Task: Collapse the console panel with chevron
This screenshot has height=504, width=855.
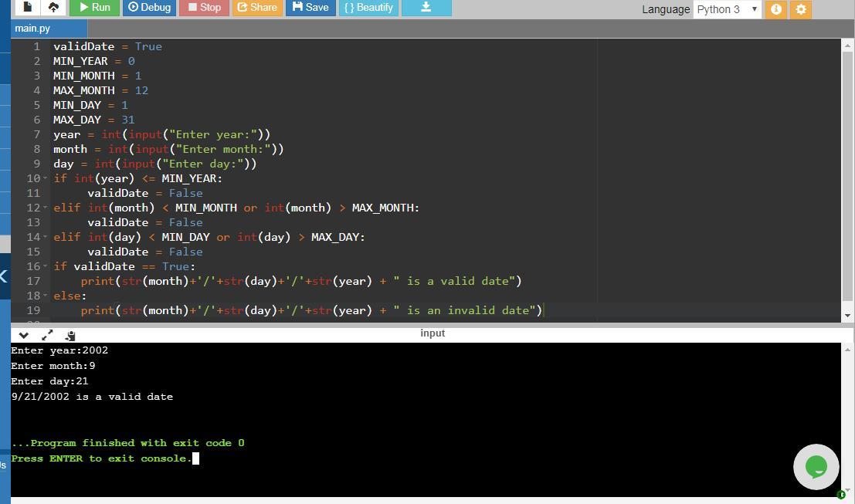Action: pyautogui.click(x=23, y=335)
